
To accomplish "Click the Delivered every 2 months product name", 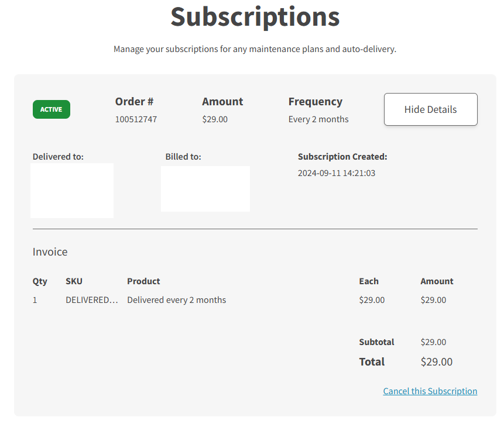I will 176,300.
